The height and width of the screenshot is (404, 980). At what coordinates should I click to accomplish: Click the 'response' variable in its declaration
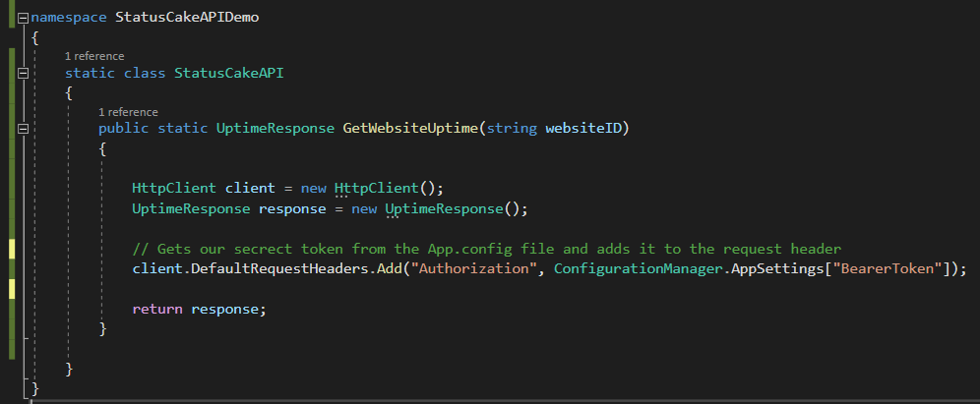[x=292, y=208]
